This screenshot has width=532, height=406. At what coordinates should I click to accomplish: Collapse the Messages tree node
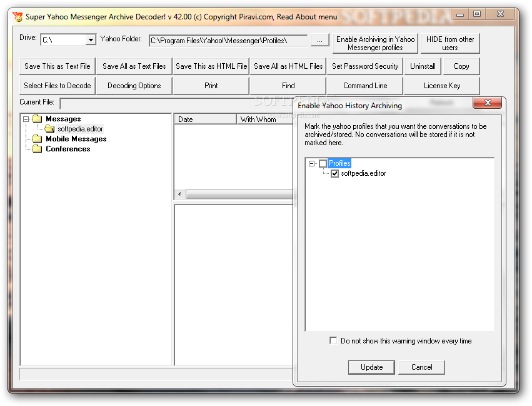click(26, 119)
